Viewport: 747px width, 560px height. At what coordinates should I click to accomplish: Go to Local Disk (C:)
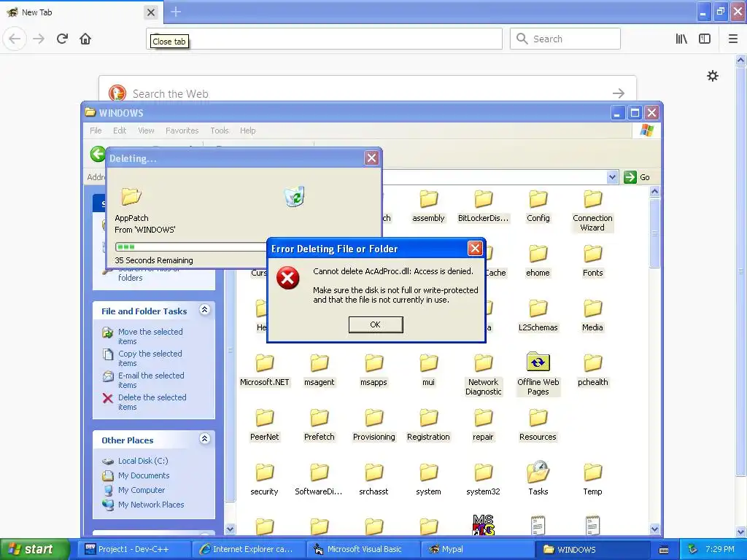135,461
